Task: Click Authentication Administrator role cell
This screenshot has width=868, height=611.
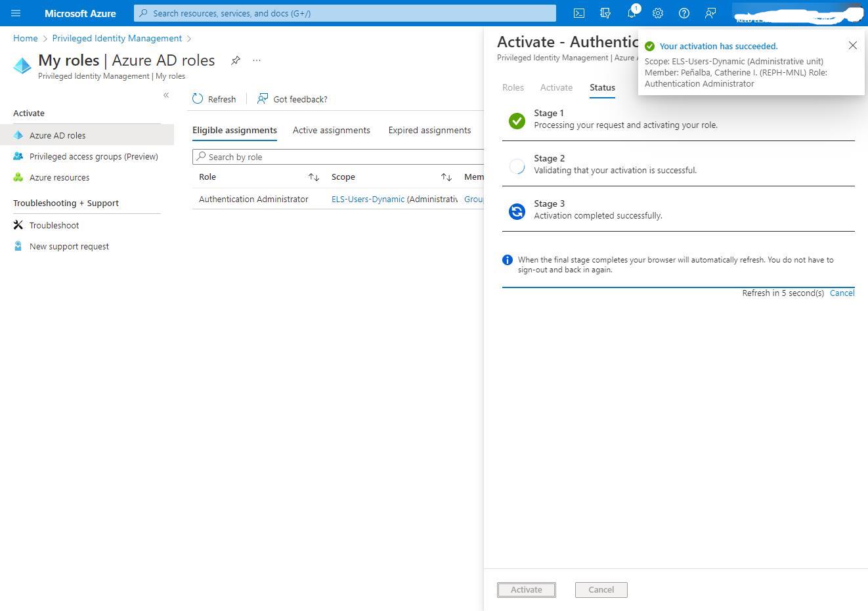Action: coord(253,199)
